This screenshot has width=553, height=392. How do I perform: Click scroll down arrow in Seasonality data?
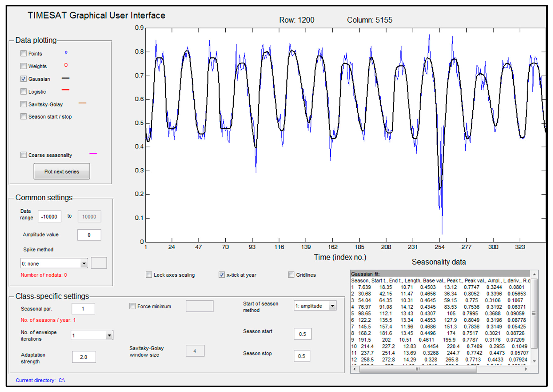coord(534,361)
